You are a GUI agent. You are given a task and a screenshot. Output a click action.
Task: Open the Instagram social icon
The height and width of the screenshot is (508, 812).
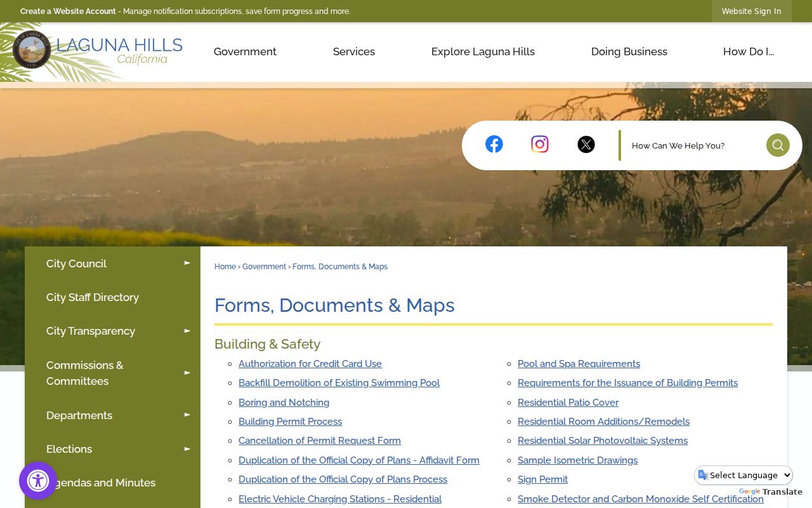540,144
